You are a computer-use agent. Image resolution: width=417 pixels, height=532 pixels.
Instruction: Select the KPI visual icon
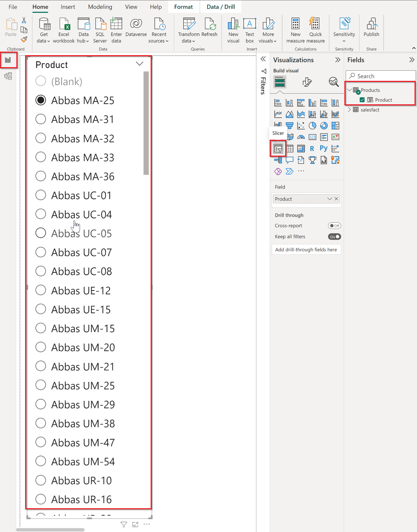[x=335, y=137]
